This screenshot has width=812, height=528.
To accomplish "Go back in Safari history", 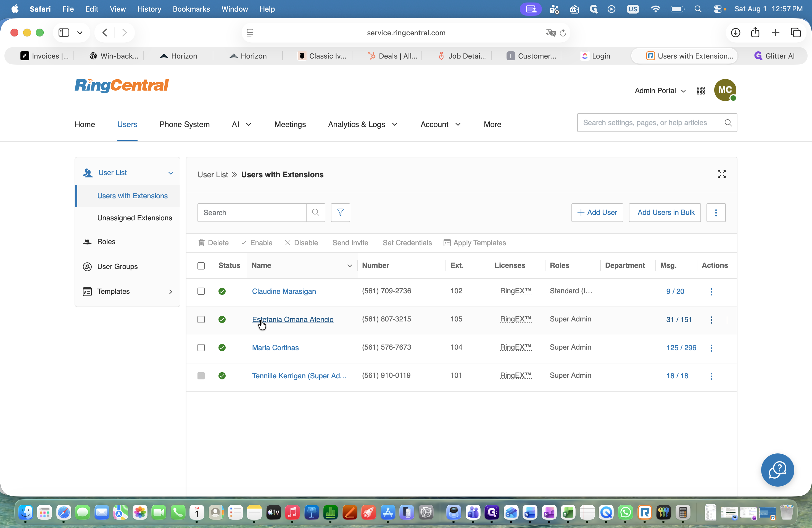I will pos(105,33).
